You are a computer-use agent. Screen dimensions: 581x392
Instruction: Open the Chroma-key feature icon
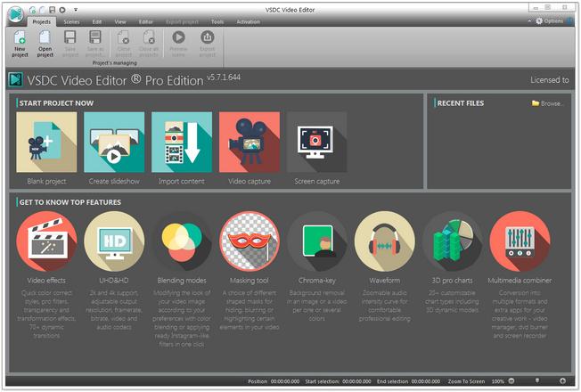click(316, 241)
